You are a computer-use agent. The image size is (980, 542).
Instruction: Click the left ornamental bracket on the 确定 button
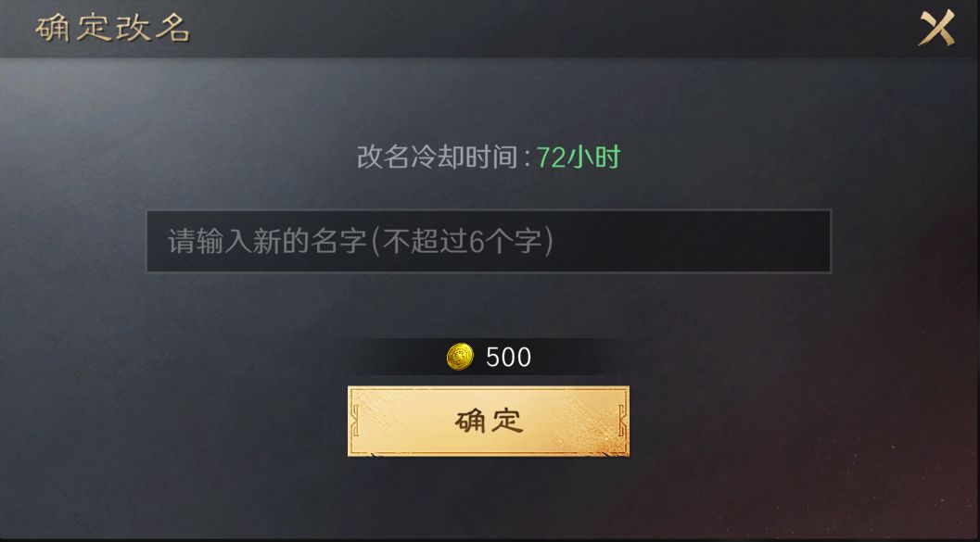tap(354, 421)
